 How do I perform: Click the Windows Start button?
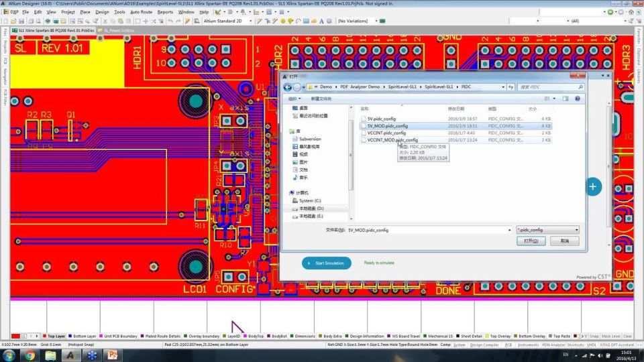point(9,355)
